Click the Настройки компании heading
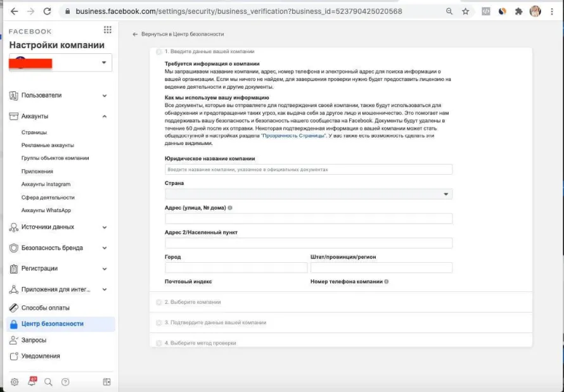The image size is (564, 392). pos(57,45)
